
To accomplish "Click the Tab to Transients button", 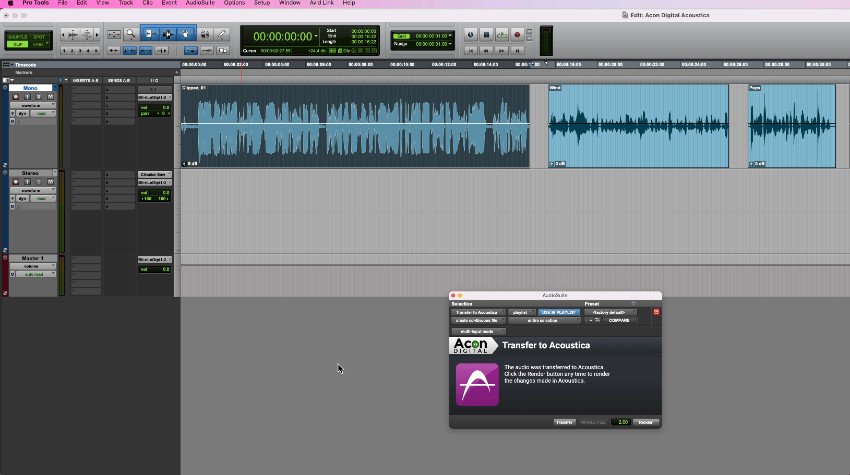I will point(113,50).
